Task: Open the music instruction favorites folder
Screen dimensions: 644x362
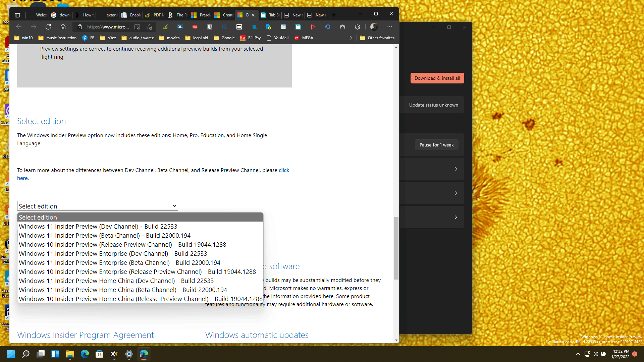Action: click(x=57, y=38)
